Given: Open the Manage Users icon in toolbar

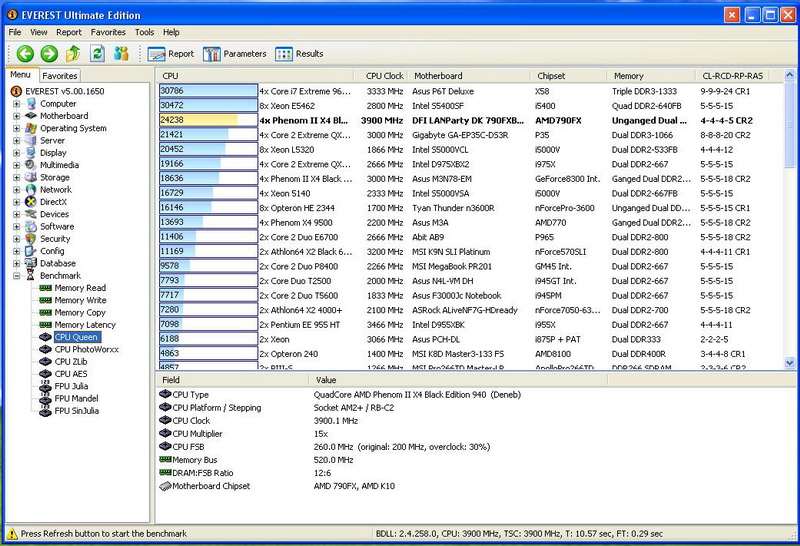Looking at the screenshot, I should 121,53.
